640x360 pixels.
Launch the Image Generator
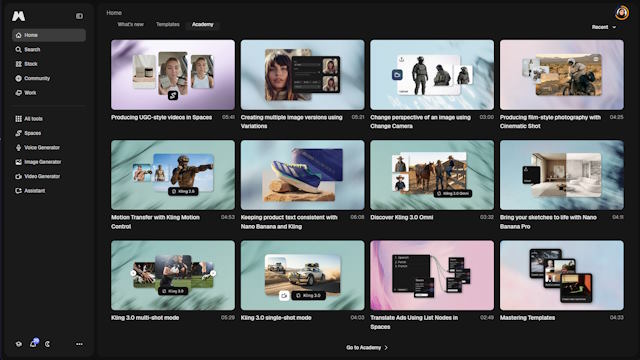[x=49, y=162]
